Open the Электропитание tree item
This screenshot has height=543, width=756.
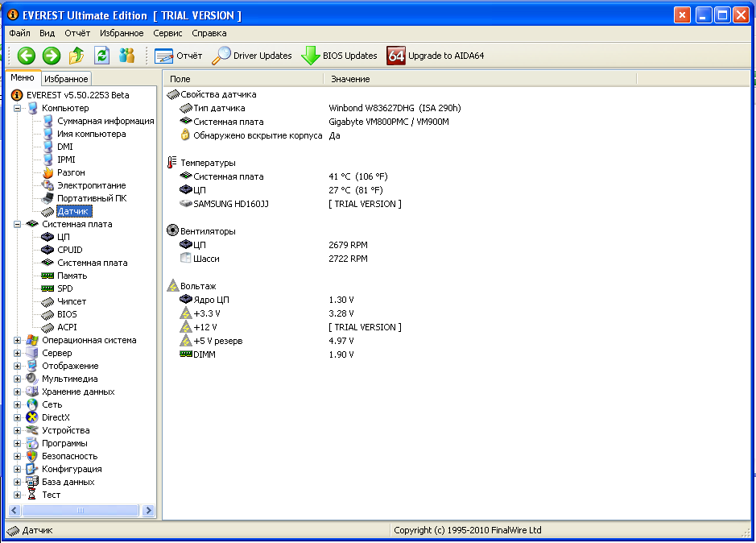[90, 185]
